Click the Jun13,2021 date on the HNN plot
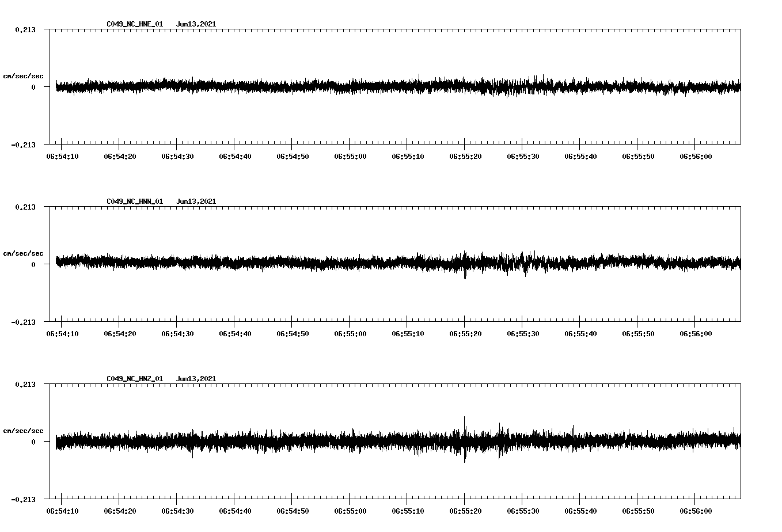Viewport: 782px width, 532px height. click(x=196, y=202)
